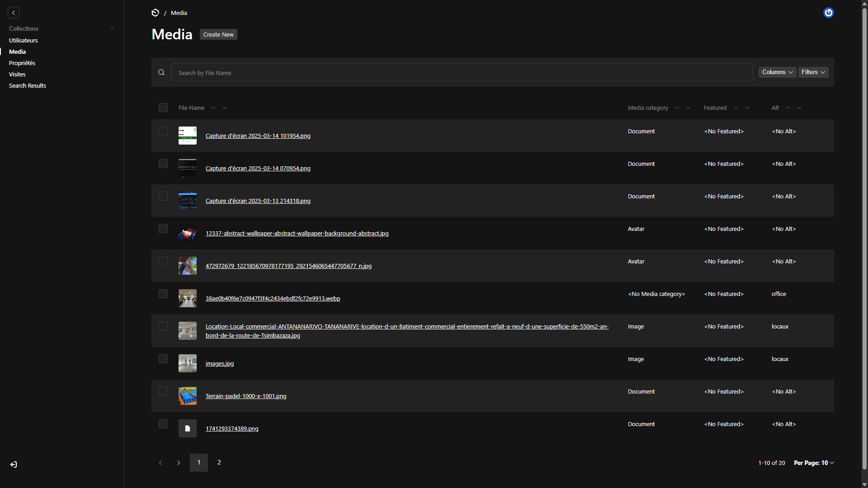Open Propriétés collection in sidebar
This screenshot has width=868, height=488.
(22, 63)
